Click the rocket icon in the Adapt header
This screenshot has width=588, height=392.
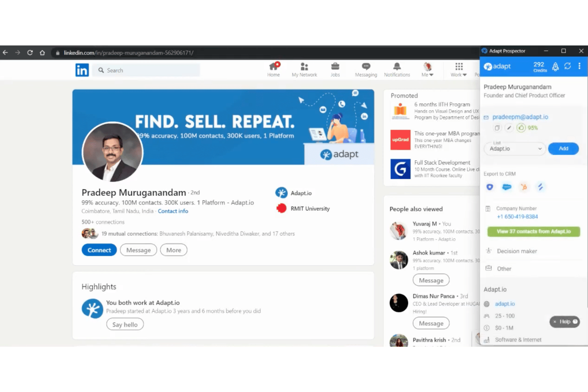[x=555, y=66]
